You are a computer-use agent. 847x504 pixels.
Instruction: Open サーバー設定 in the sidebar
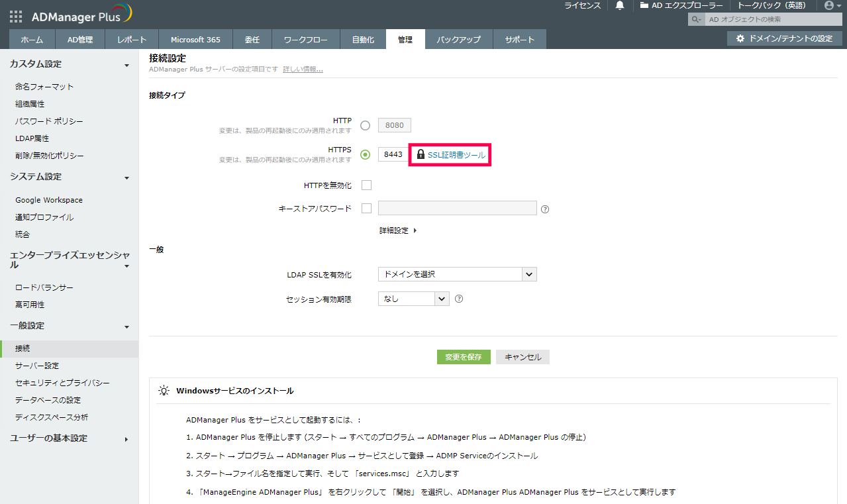[37, 366]
